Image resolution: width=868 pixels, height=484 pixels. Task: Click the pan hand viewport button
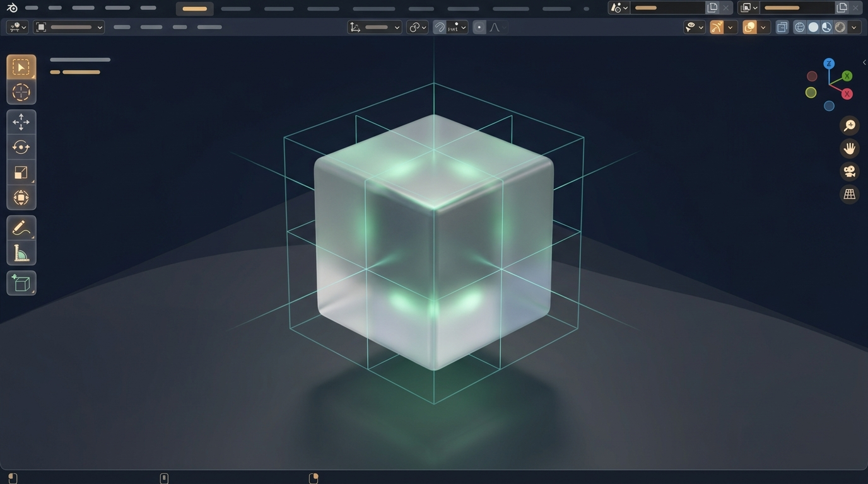pyautogui.click(x=850, y=148)
